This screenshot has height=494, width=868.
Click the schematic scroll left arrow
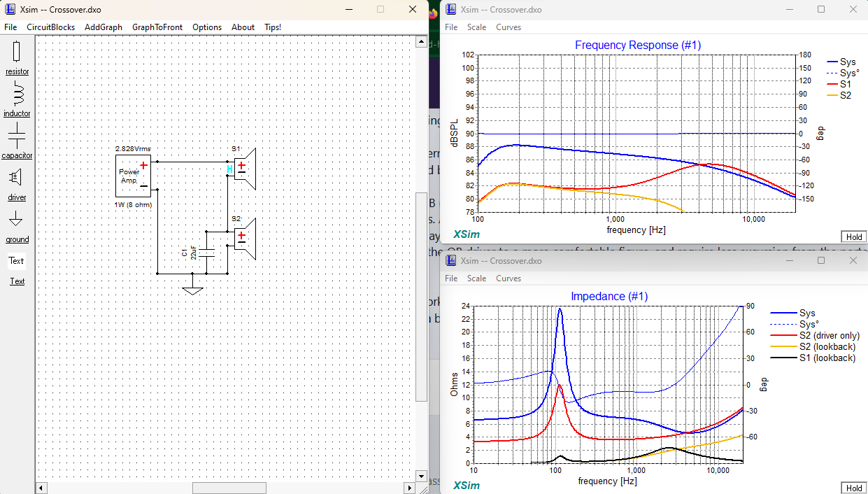41,487
